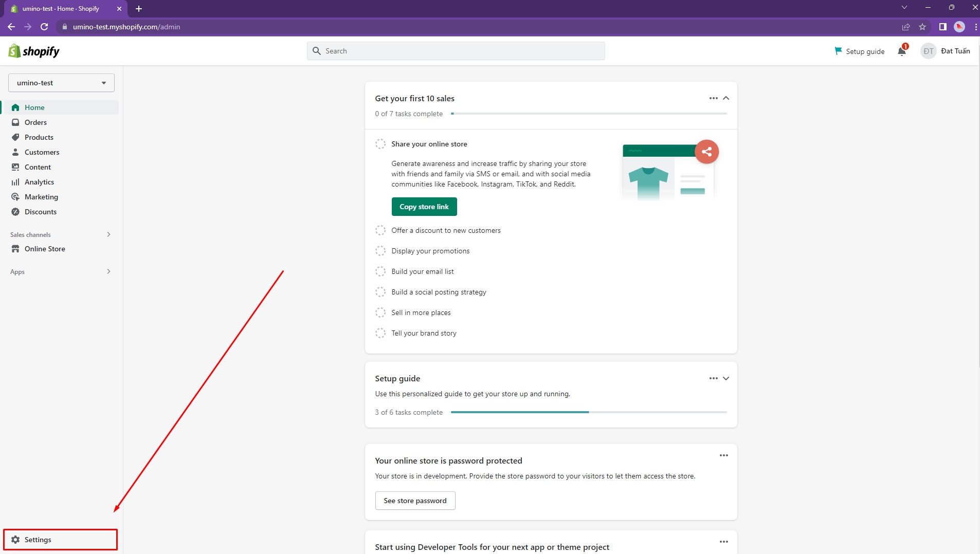Click the Setup guide flag icon
This screenshot has width=980, height=554.
(838, 51)
